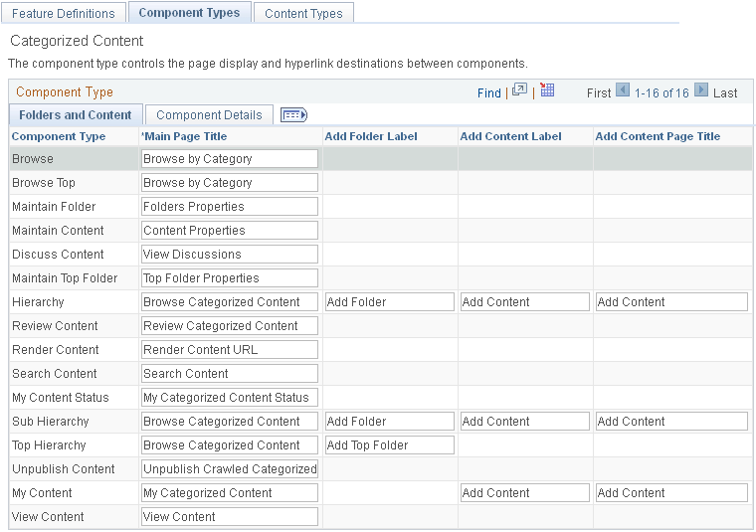Screen dimensions: 756x532
Task: Click the Top Folder Properties input field
Action: coord(230,278)
